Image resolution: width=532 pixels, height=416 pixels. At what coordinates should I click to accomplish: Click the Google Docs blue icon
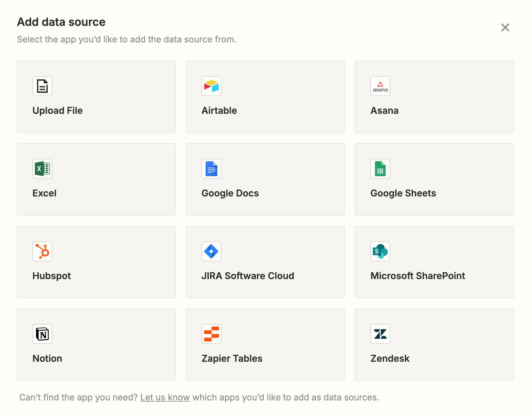pyautogui.click(x=211, y=169)
